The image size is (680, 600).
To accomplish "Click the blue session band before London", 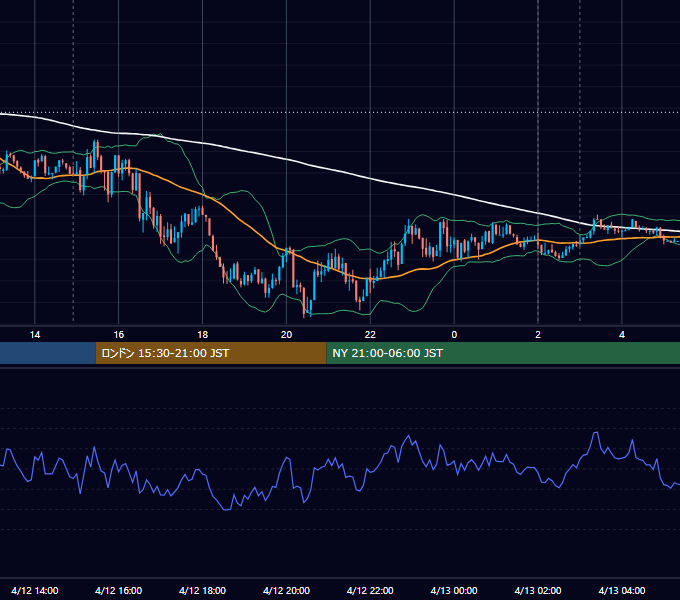I will pyautogui.click(x=48, y=353).
